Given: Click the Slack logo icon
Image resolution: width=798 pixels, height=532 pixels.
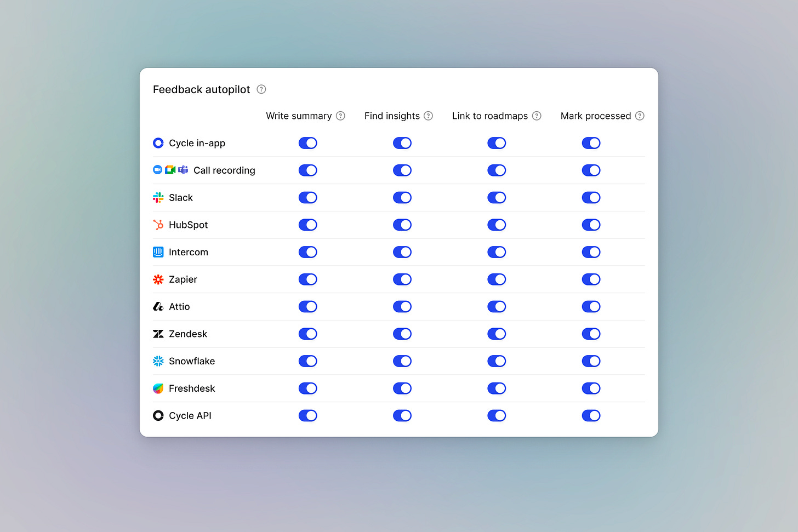Looking at the screenshot, I should click(158, 198).
